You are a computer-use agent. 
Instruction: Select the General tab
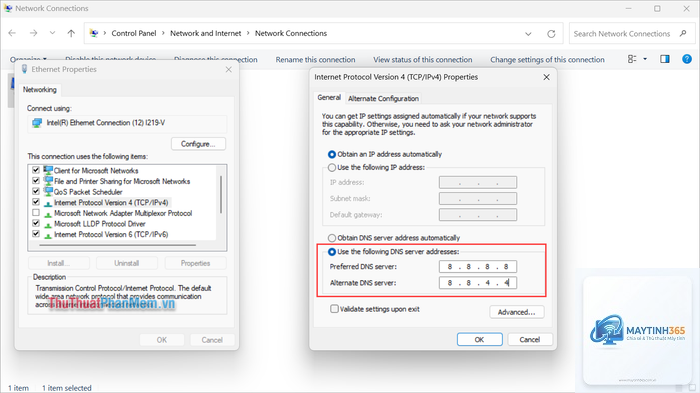pos(329,97)
